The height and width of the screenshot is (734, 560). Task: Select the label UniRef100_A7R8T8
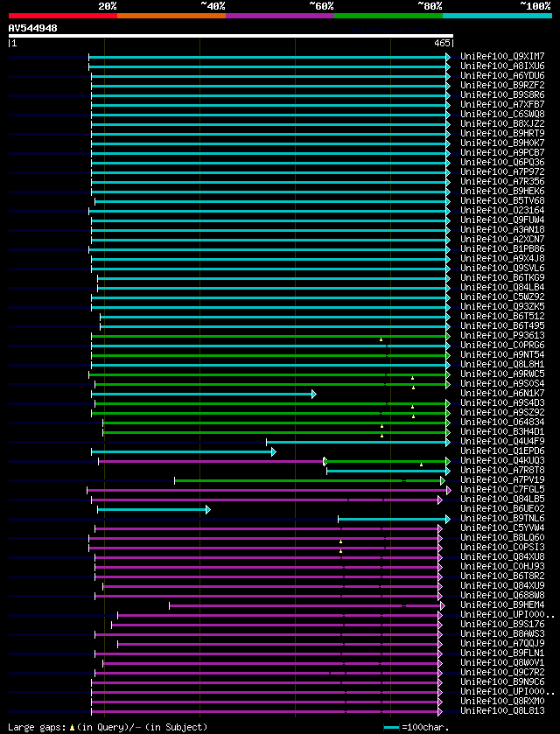pos(502,469)
